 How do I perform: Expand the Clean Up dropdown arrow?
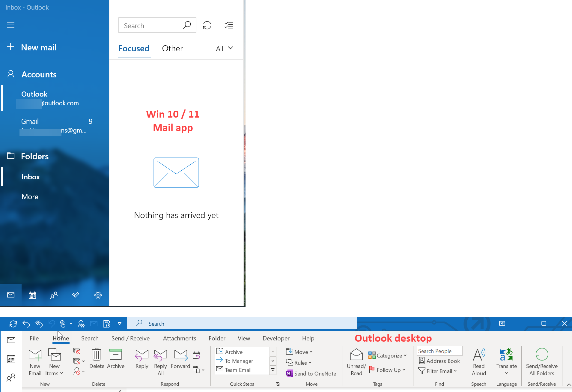(83, 361)
